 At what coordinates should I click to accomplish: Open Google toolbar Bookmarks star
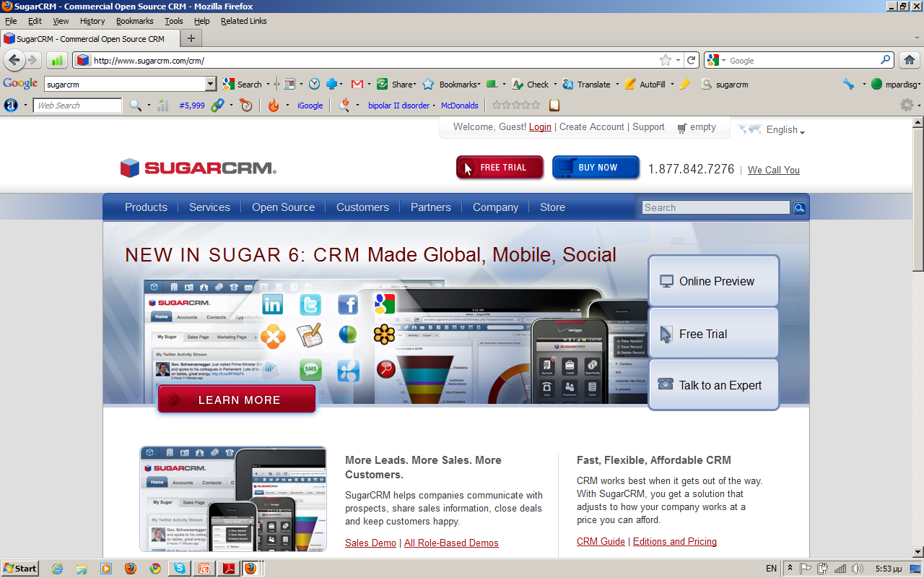click(428, 85)
